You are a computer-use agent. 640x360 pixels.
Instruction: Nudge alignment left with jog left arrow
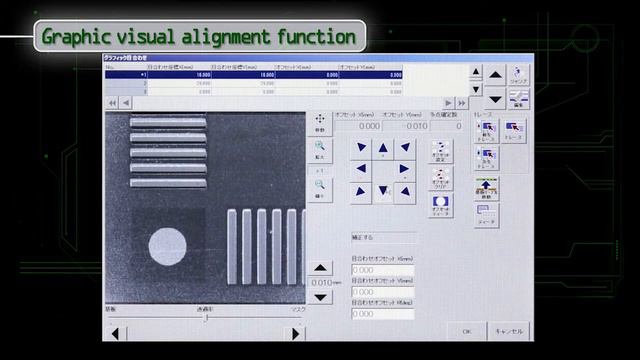point(361,169)
